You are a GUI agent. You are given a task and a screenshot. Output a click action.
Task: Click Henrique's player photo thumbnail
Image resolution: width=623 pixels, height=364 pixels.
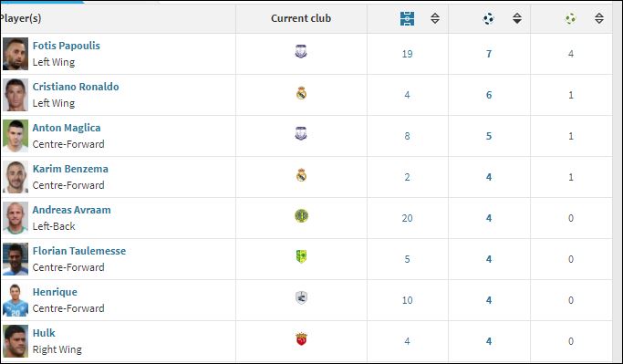(16, 300)
